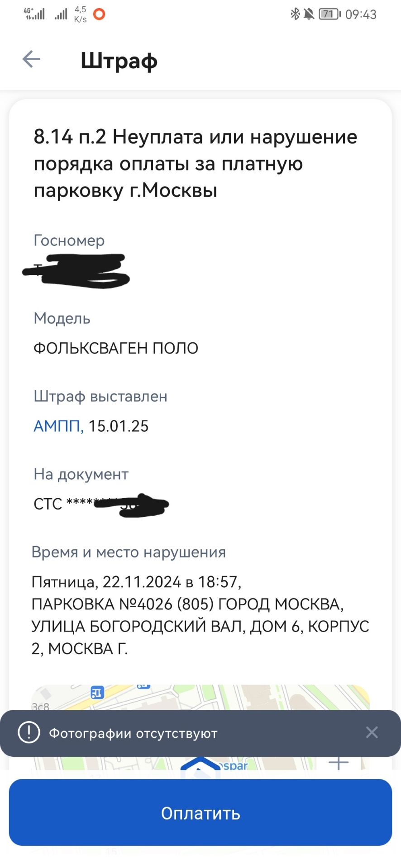
Task: Tap the "Фотографии отсутствуют" toast message
Action: tap(133, 733)
